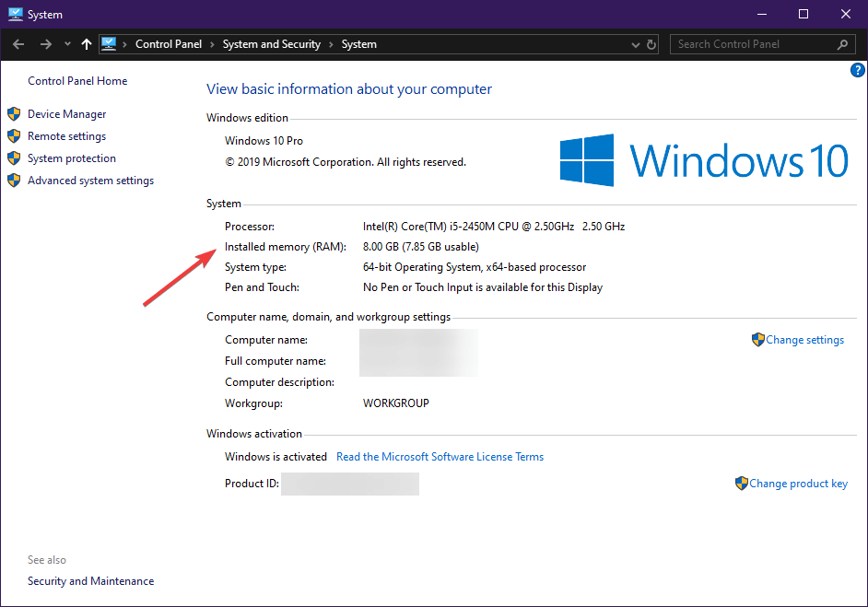The image size is (868, 607).
Task: Click the 8.00 GB (7.85 GB usable) value
Action: pos(421,247)
